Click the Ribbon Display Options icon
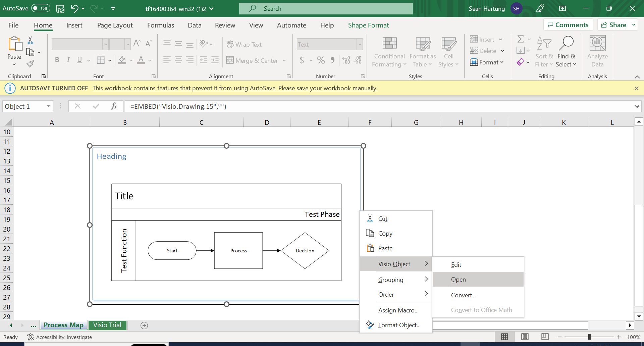 point(562,9)
